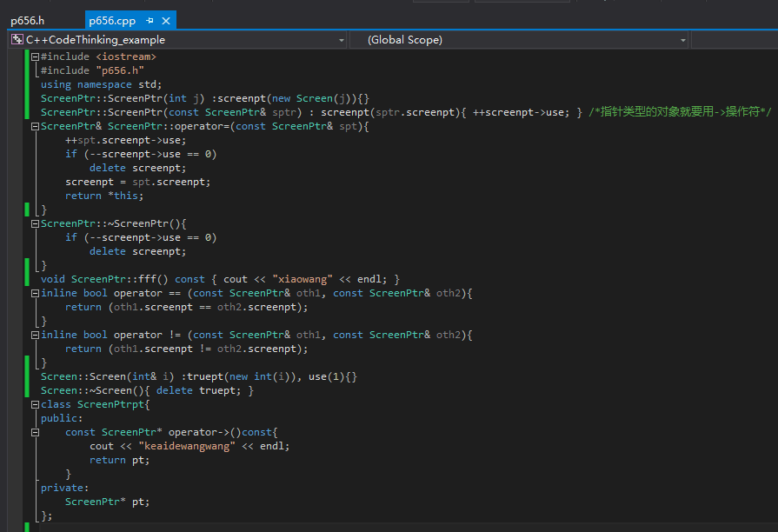Open the C++CodeThinking_example project dropdown
The height and width of the screenshot is (532, 778).
tap(340, 40)
